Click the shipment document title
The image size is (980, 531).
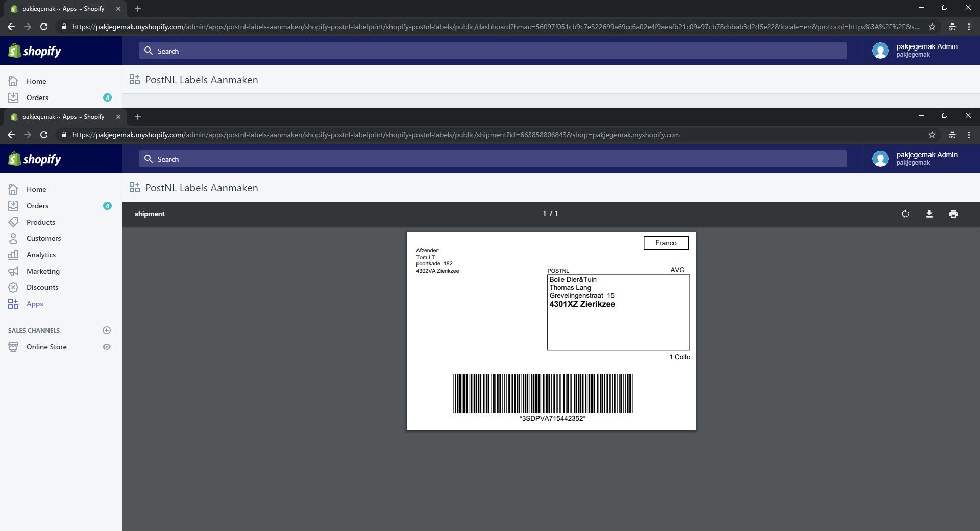150,214
